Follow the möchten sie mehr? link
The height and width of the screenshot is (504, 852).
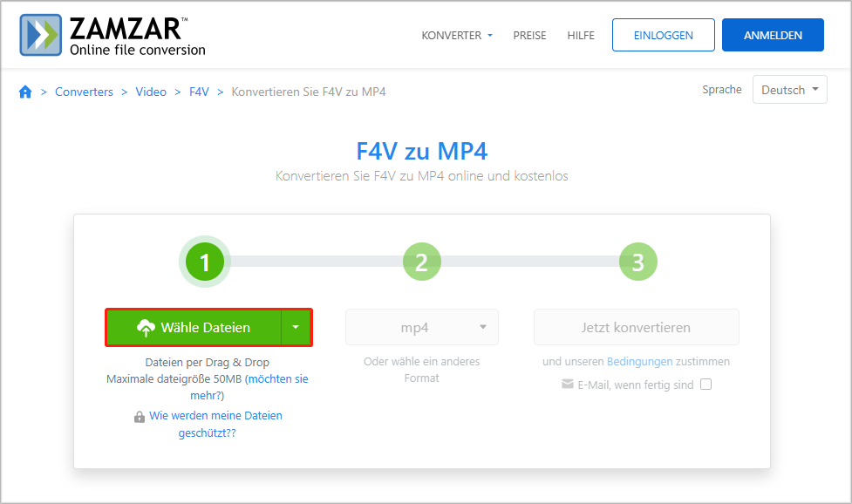(249, 387)
